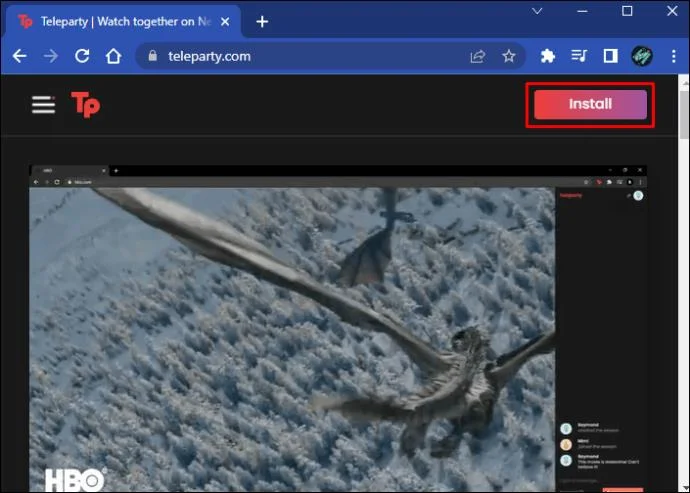Image resolution: width=690 pixels, height=493 pixels.
Task: Open Chrome three-dot menu
Action: point(674,56)
